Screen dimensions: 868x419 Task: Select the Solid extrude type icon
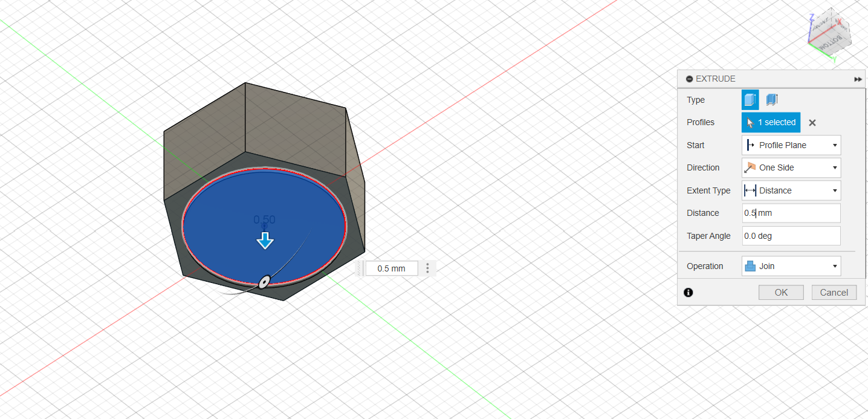750,100
